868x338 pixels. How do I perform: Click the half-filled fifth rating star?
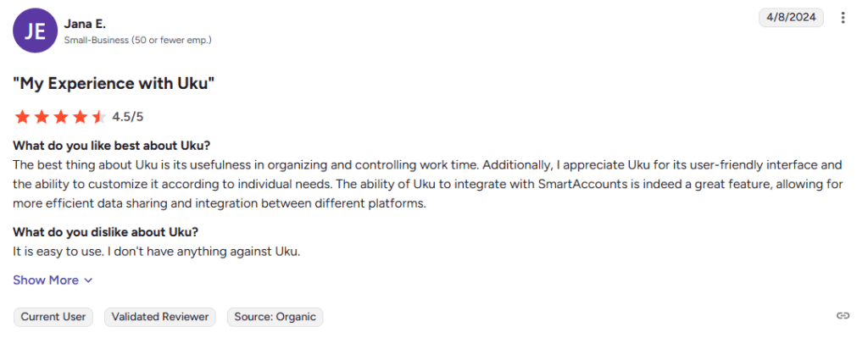pos(99,117)
